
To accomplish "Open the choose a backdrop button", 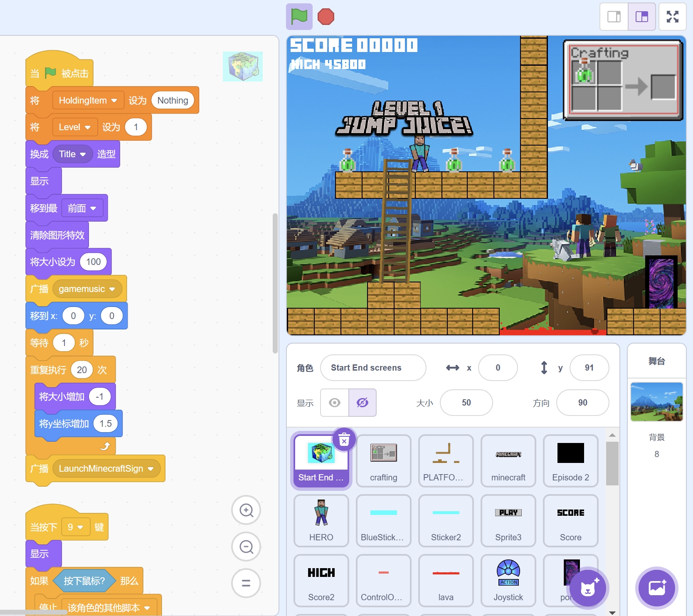I will point(656,588).
